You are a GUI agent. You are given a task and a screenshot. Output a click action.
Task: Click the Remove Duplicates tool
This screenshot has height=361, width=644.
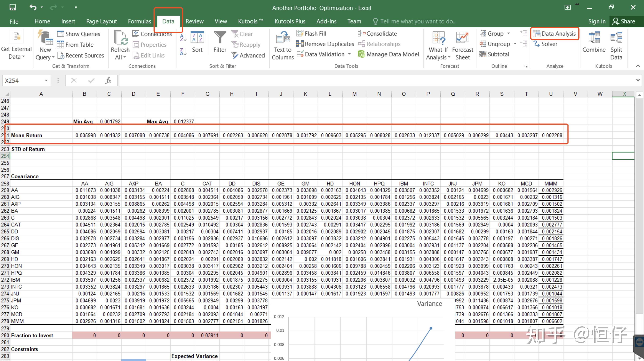click(325, 44)
